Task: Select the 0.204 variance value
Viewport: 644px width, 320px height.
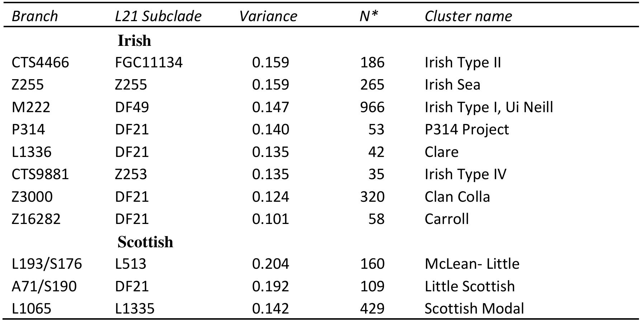Action: point(270,264)
